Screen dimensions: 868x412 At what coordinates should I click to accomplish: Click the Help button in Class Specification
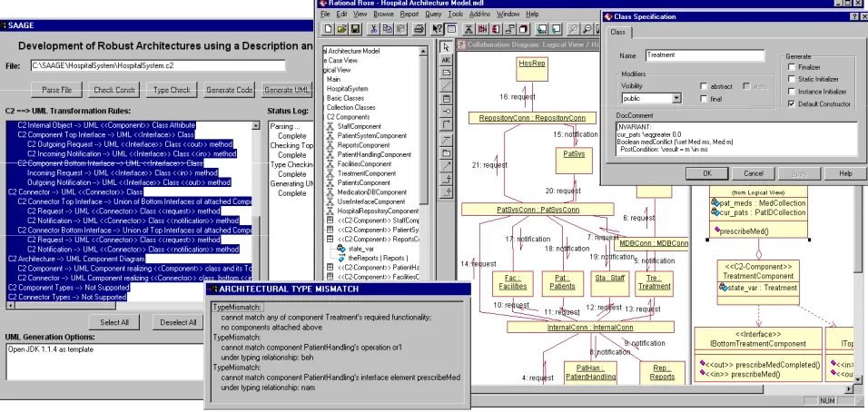tap(845, 173)
